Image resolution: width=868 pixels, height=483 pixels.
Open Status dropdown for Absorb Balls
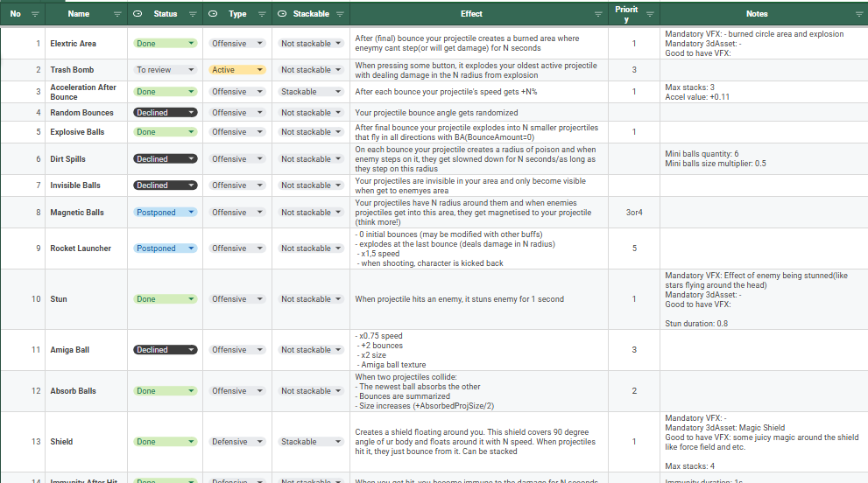pyautogui.click(x=165, y=390)
